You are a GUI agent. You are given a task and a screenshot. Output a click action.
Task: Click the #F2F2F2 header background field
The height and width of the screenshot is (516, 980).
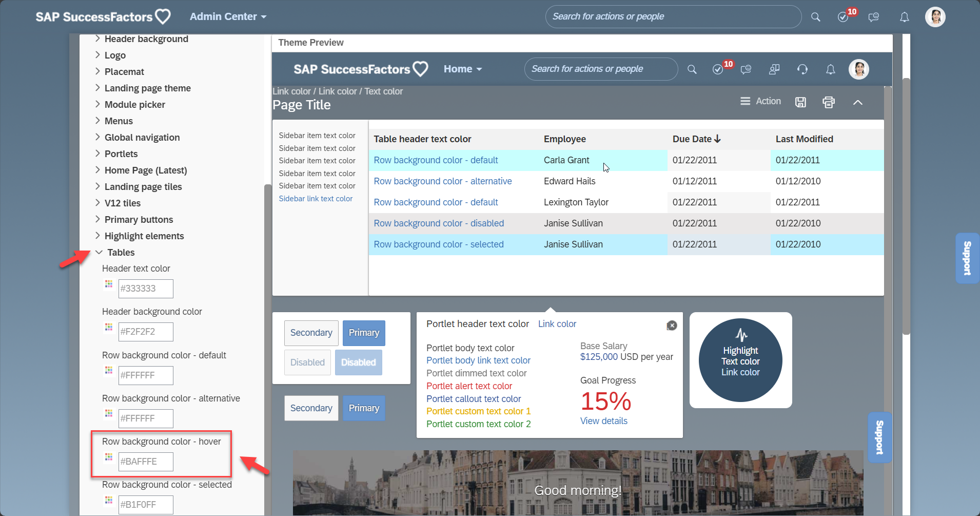click(146, 332)
